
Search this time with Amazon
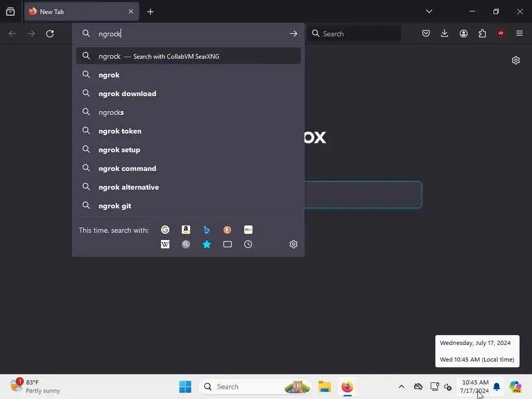(186, 230)
